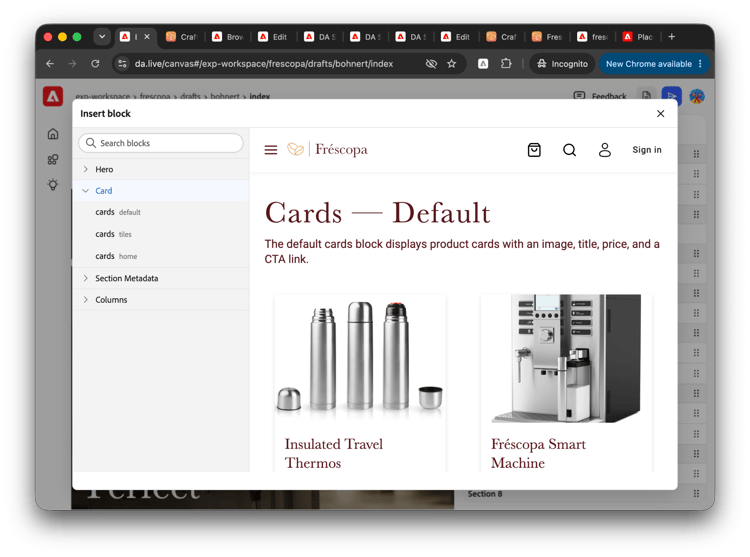The image size is (750, 557).
Task: Close the Insert block dialog
Action: [x=661, y=114]
